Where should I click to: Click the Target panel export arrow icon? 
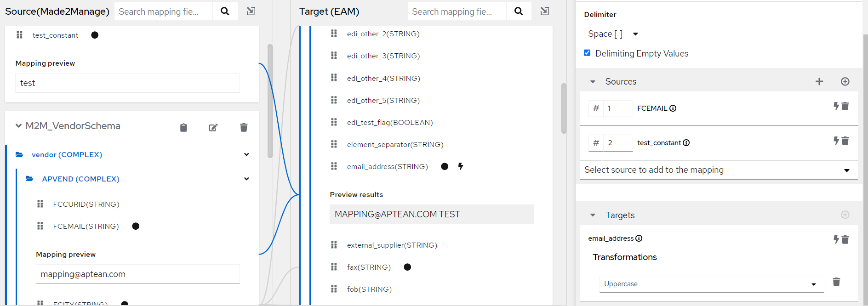point(544,11)
